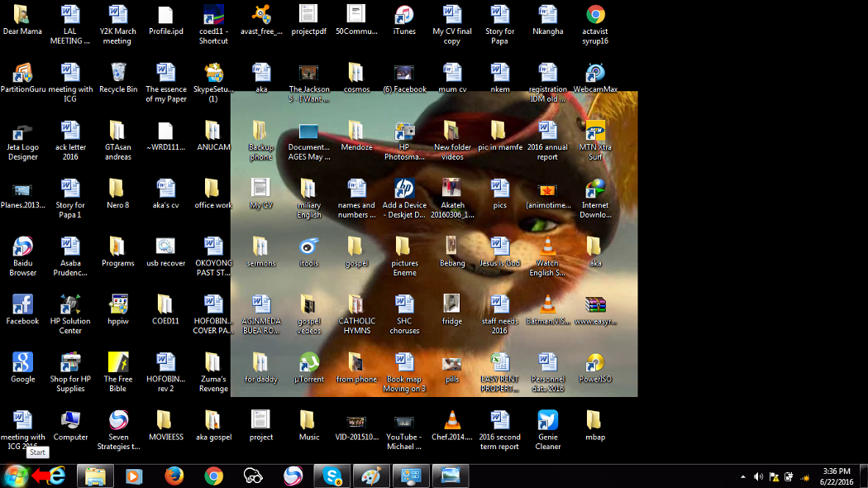Screen dimensions: 868x488
Task: Open the Seven Strategies desktop icon
Action: (x=118, y=430)
